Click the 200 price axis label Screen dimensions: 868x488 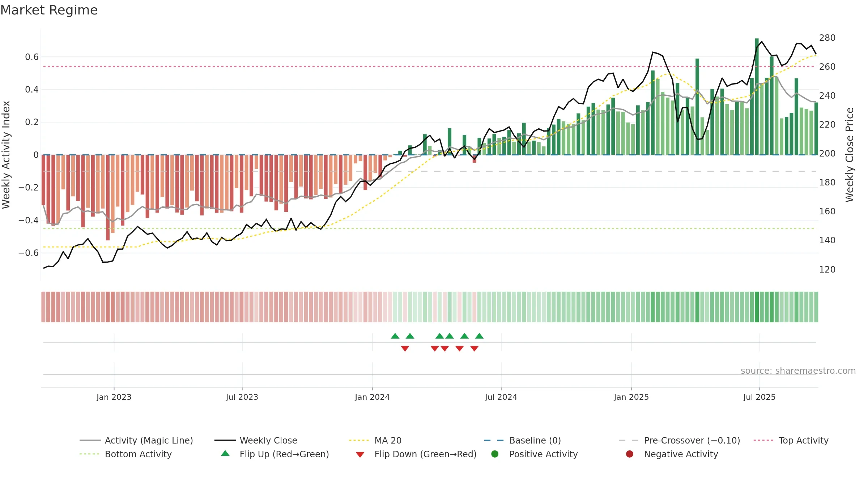[827, 154]
